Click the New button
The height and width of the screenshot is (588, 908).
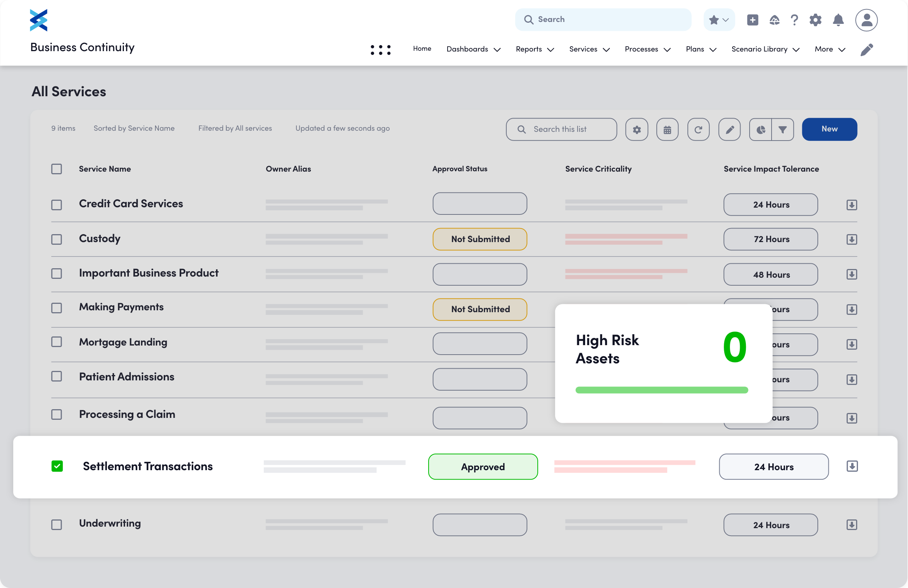click(x=829, y=129)
